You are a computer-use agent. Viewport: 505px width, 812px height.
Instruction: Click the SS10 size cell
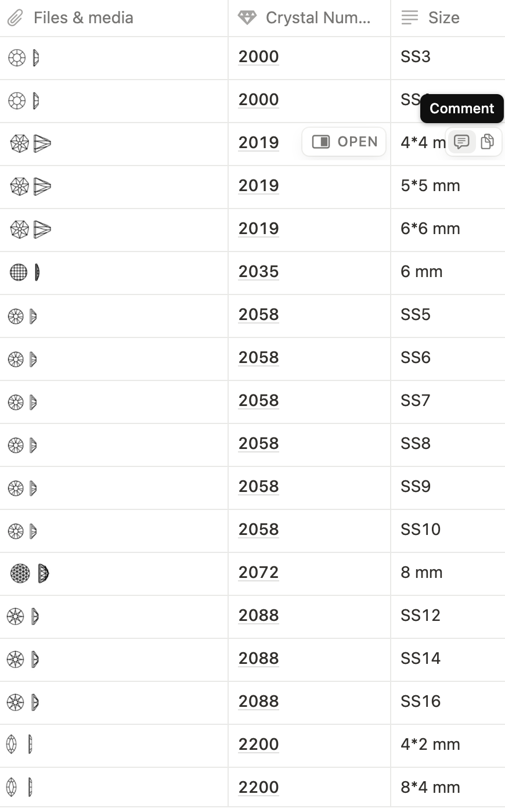448,530
